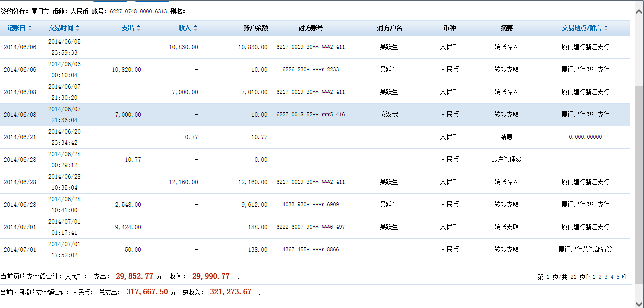Sort table by 交易时间 column text
644x308 pixels.
click(x=61, y=28)
